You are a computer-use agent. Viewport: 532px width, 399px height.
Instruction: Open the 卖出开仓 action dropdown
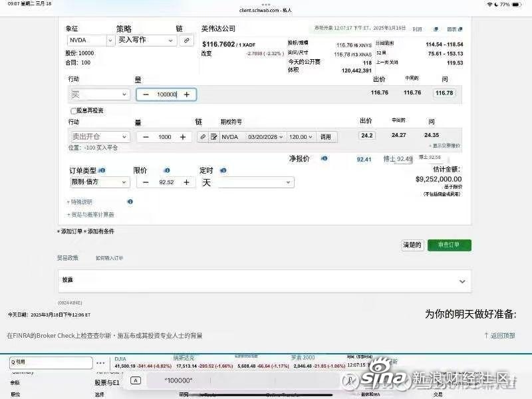[x=99, y=137]
